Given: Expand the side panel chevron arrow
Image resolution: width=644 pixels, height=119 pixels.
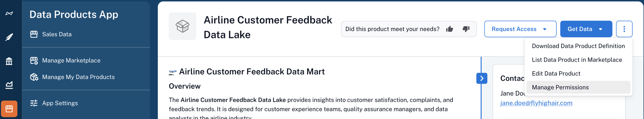Looking at the screenshot, I should click(x=482, y=78).
